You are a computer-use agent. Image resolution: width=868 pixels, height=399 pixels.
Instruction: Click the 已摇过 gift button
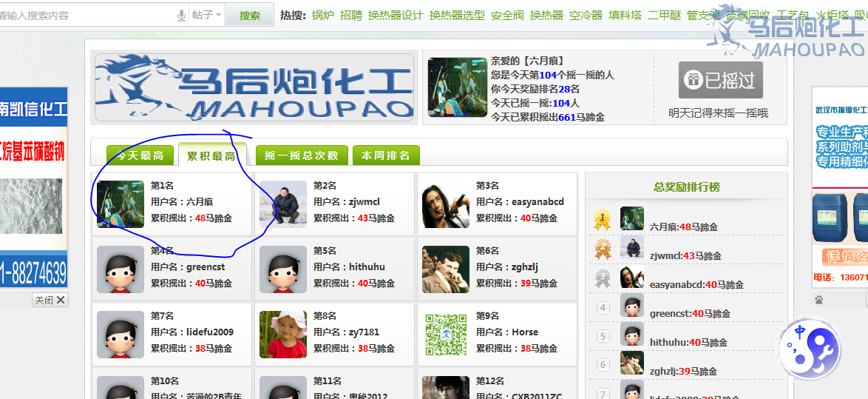721,80
